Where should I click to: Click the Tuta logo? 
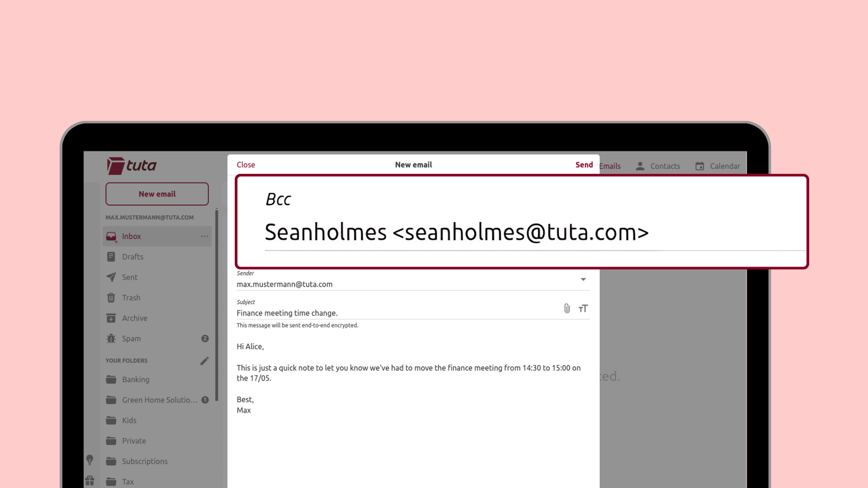tap(132, 166)
